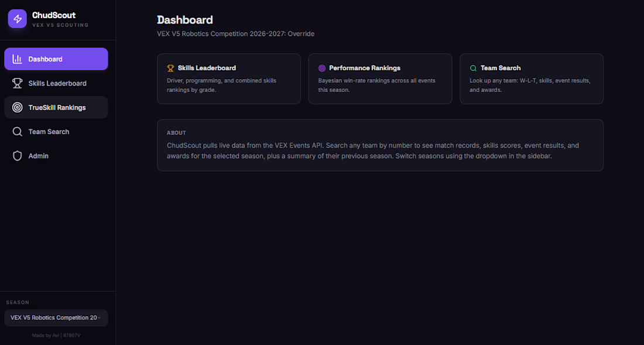Select TrueSkill Rankings in the sidebar

56,108
